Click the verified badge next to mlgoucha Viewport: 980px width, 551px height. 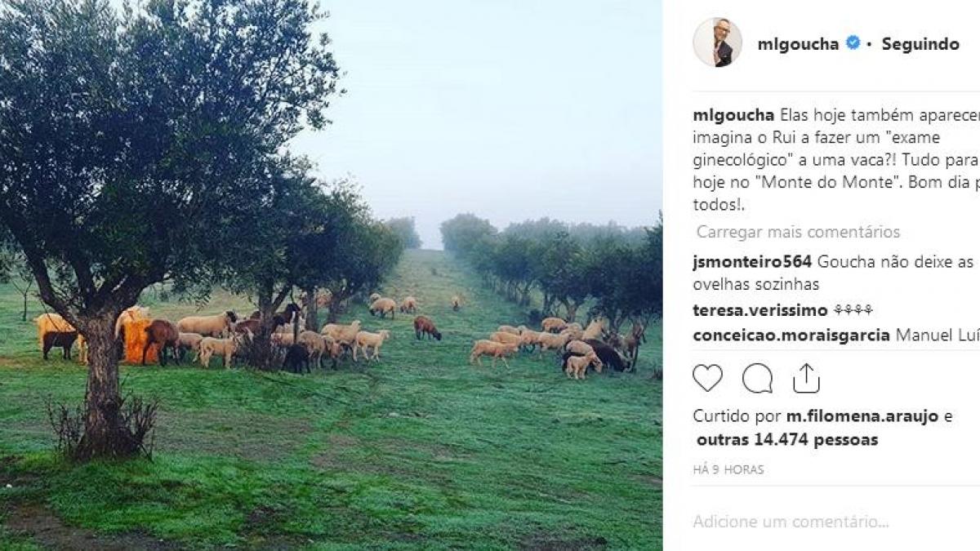853,43
